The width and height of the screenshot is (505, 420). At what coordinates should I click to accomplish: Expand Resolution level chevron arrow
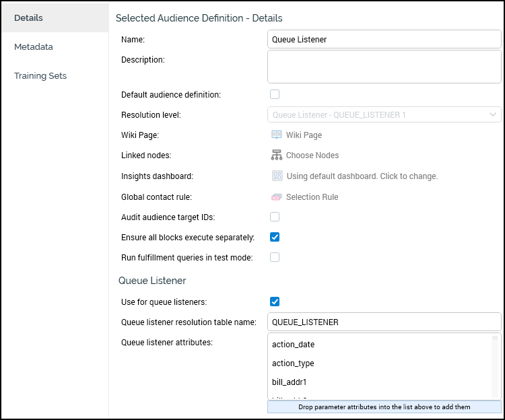click(493, 115)
